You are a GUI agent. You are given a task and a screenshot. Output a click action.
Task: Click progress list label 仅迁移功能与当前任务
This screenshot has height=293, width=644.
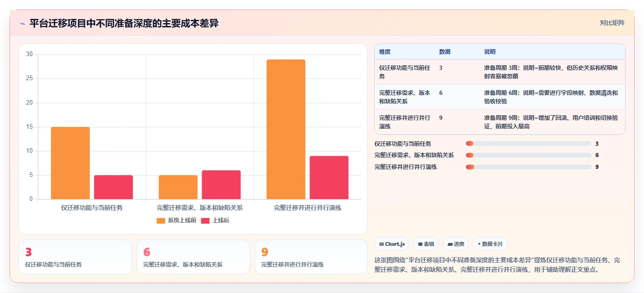[403, 143]
